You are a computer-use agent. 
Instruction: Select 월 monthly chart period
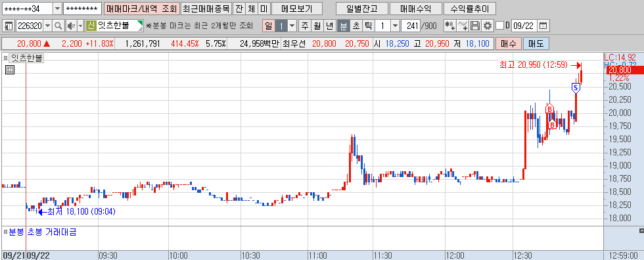click(317, 26)
